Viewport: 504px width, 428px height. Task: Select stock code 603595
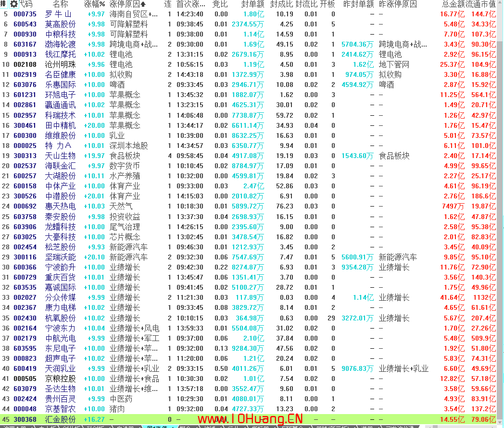[x=25, y=348]
